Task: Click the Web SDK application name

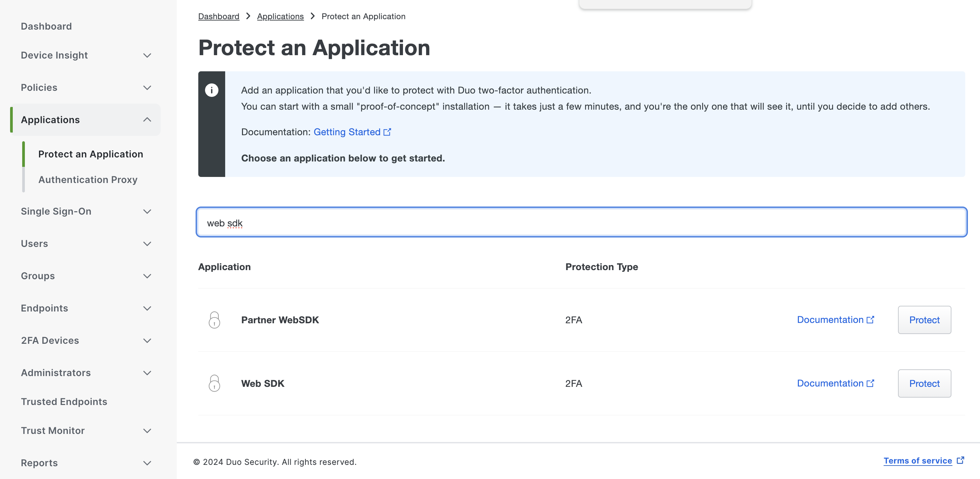Action: pyautogui.click(x=263, y=383)
